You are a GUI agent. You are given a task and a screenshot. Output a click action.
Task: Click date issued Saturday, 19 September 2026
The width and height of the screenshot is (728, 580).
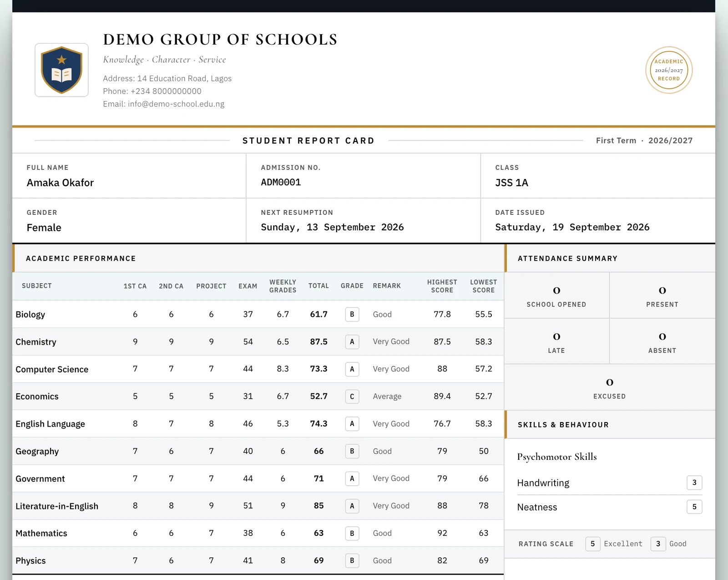click(572, 227)
